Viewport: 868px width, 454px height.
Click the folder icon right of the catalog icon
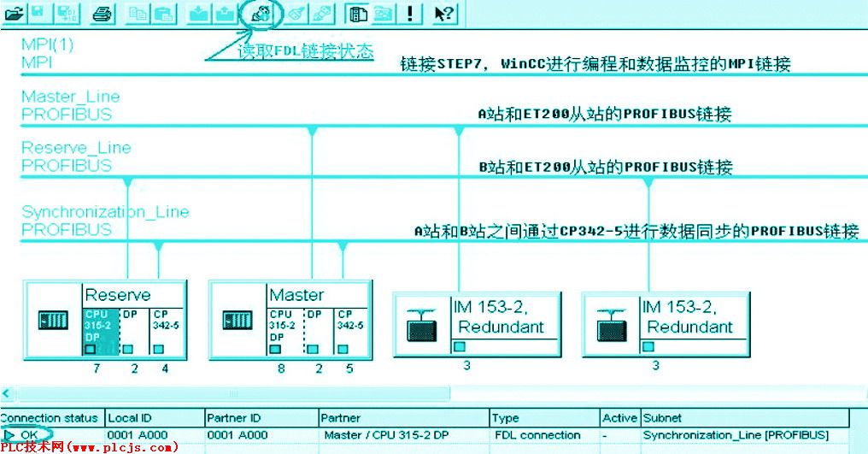pos(383,14)
